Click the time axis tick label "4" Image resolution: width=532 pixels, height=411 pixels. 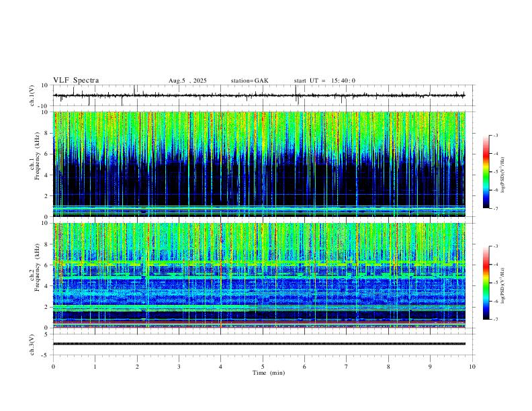point(221,367)
